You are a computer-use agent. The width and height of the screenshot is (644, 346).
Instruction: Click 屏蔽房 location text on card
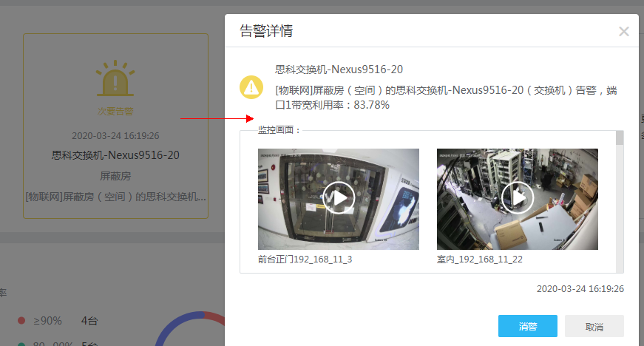115,176
